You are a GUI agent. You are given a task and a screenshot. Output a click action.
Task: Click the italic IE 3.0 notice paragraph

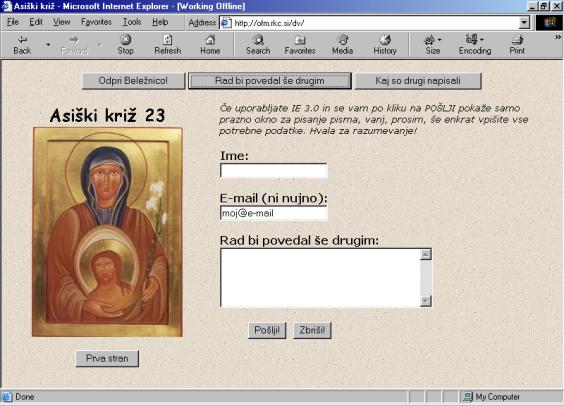[x=374, y=119]
